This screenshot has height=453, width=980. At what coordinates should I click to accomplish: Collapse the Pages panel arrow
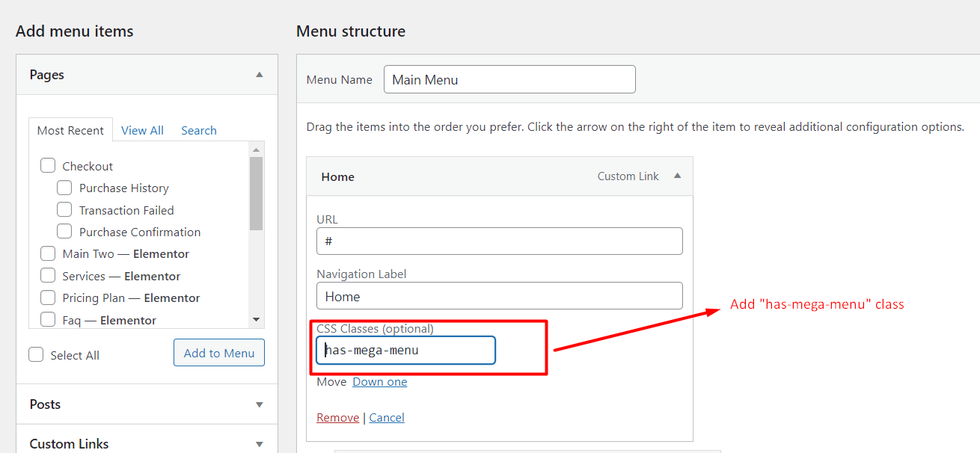tap(259, 75)
